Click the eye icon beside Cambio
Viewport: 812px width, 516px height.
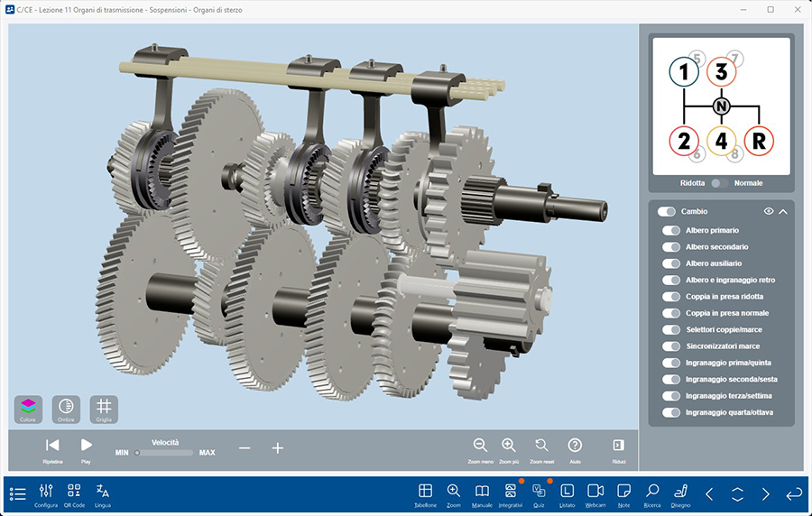coord(769,211)
